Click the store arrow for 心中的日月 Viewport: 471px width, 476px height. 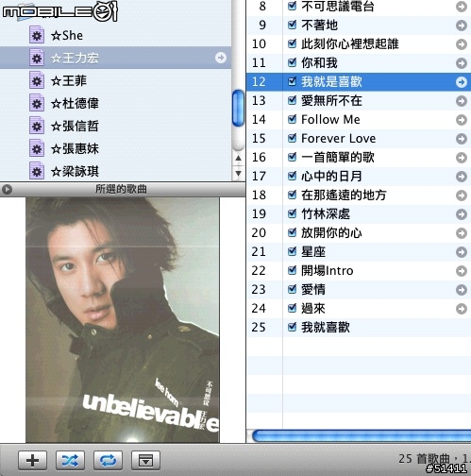pyautogui.click(x=462, y=177)
